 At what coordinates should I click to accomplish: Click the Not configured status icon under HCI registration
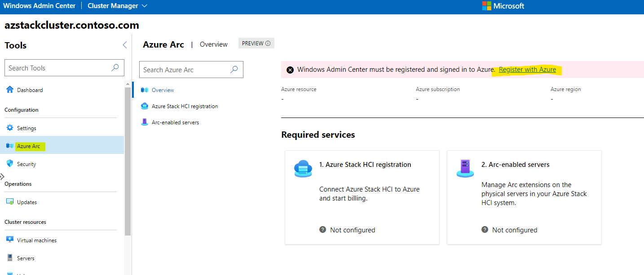pyautogui.click(x=322, y=230)
